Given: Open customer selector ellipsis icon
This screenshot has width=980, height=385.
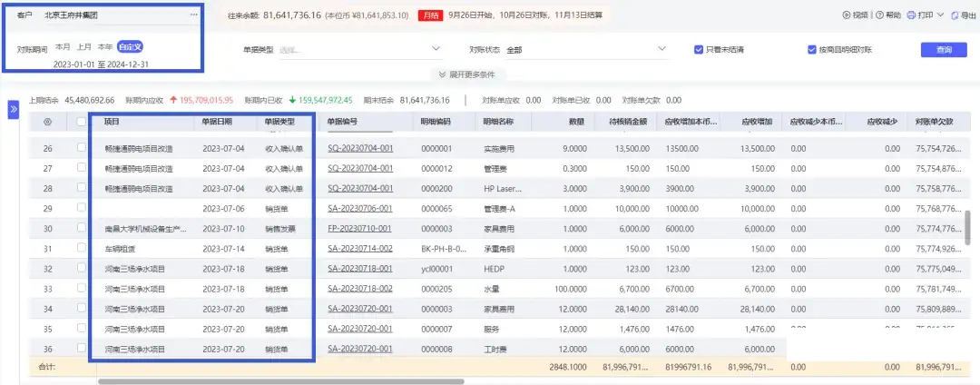Looking at the screenshot, I should click(x=194, y=15).
